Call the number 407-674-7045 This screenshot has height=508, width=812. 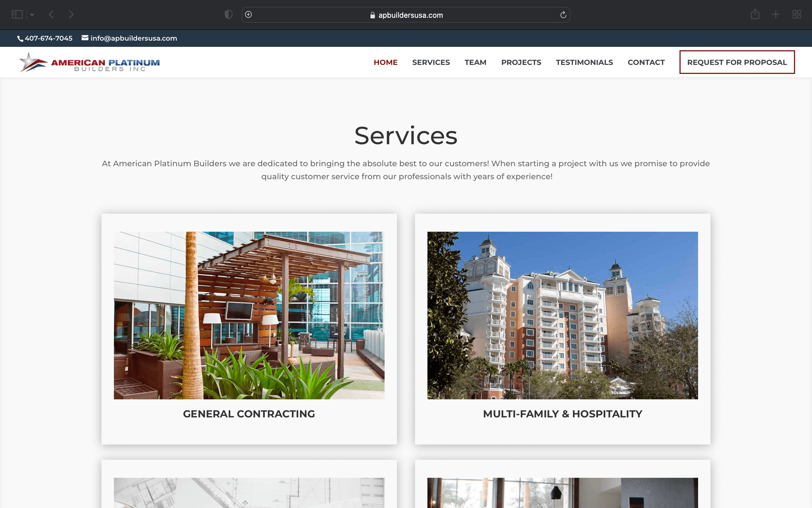point(49,38)
